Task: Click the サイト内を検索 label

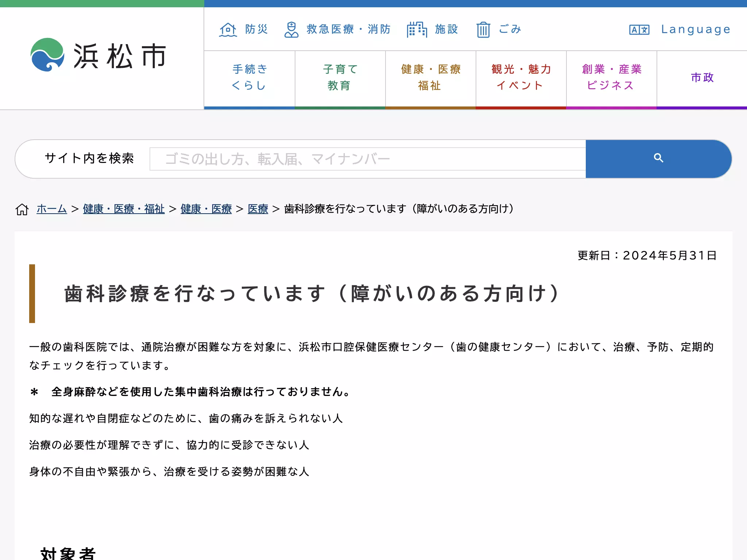Action: tap(89, 158)
